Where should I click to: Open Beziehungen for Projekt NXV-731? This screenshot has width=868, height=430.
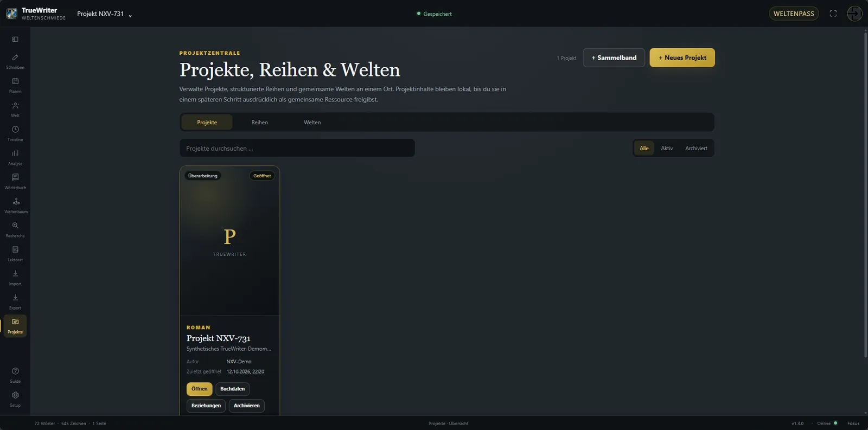(206, 406)
